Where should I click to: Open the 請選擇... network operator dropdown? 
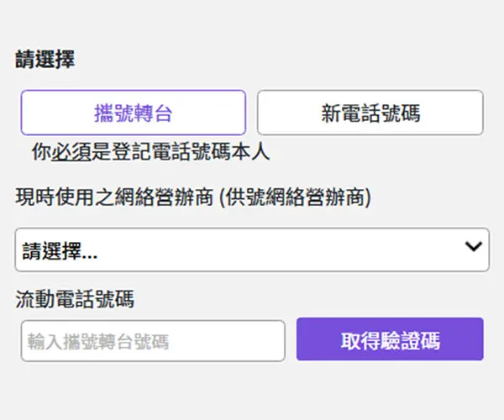pos(252,249)
